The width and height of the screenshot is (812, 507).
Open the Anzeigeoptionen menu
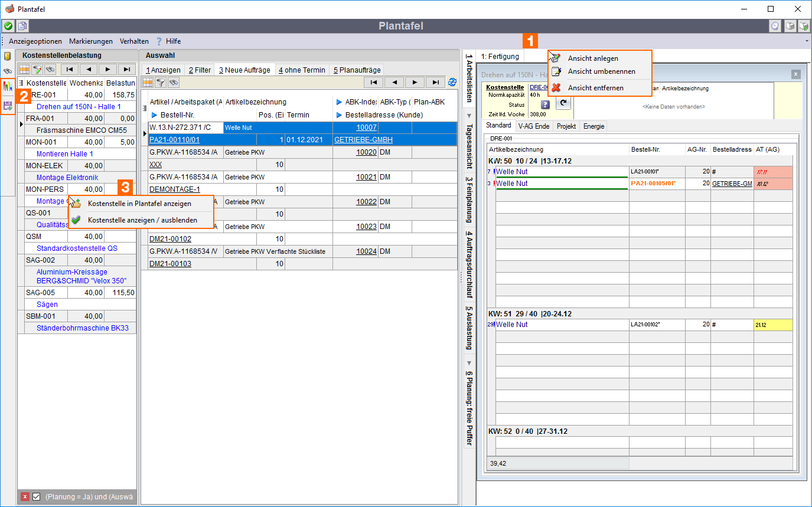coord(35,41)
